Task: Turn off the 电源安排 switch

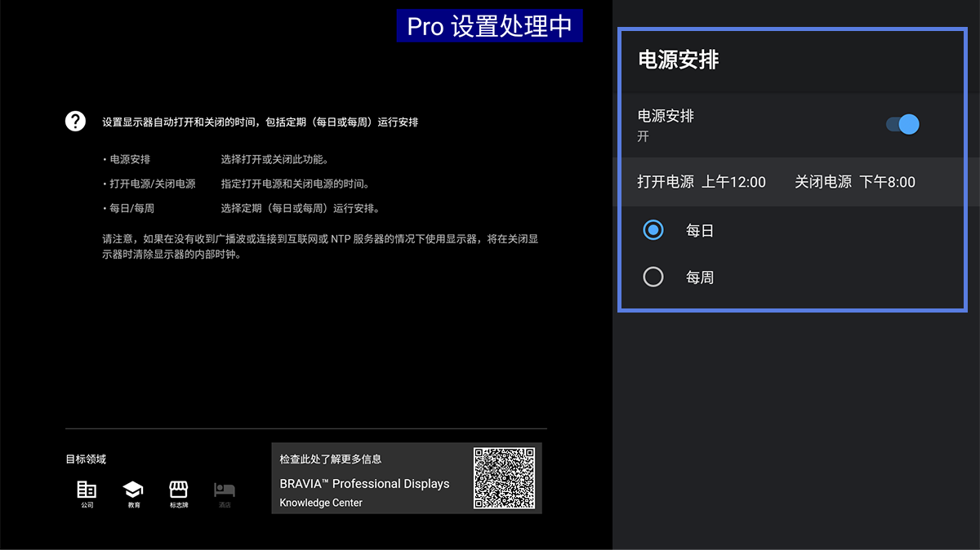Action: [902, 125]
